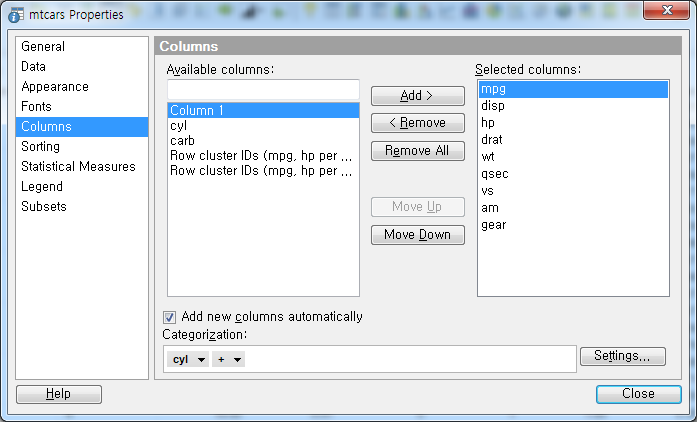Click the Move Down button
The image size is (697, 422).
(x=417, y=235)
